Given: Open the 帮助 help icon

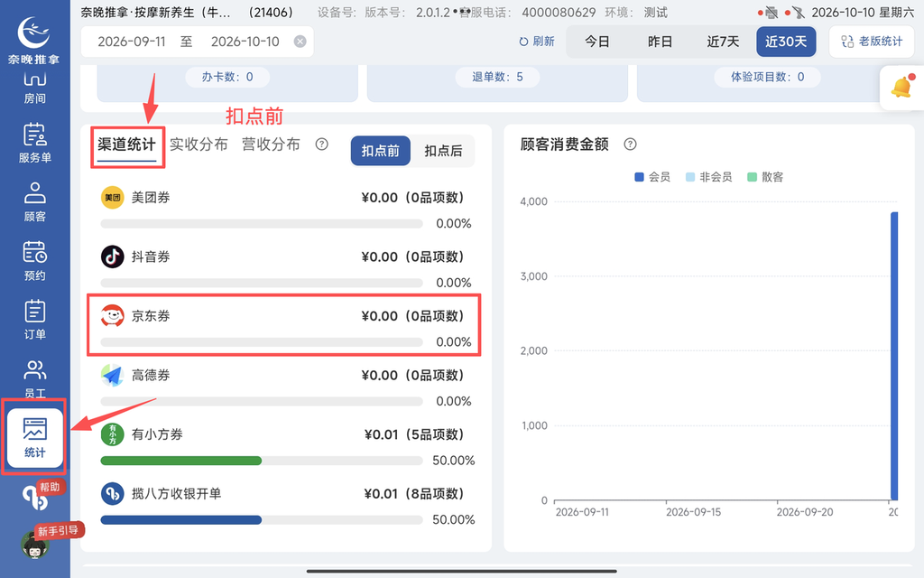Looking at the screenshot, I should click(x=35, y=498).
